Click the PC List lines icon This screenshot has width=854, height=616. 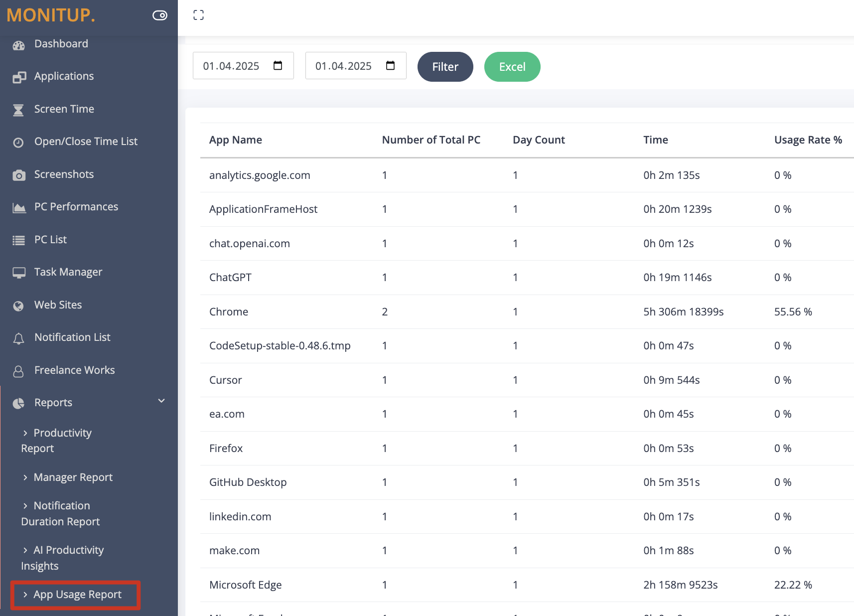point(18,241)
